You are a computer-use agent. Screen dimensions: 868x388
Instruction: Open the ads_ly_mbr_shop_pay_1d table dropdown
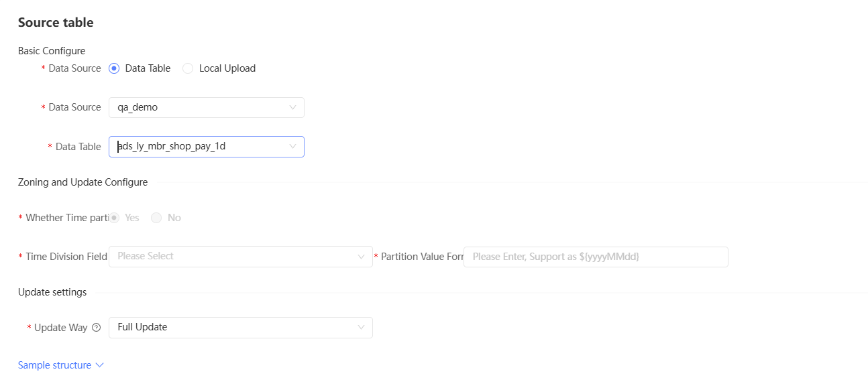coord(201,147)
